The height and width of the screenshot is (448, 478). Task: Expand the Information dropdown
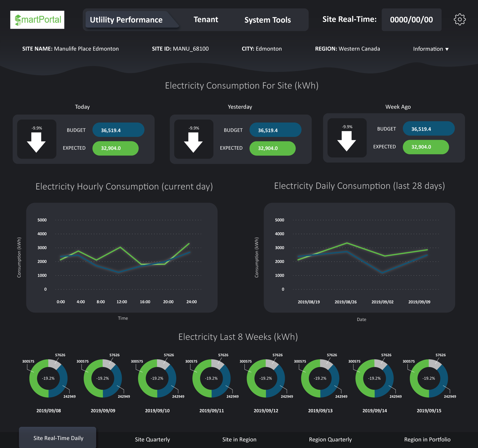[x=431, y=49]
